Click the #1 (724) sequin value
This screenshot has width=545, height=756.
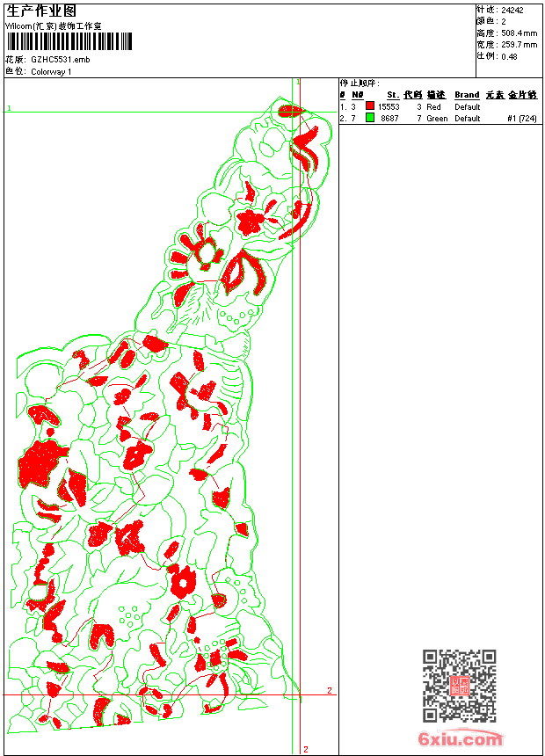pyautogui.click(x=522, y=118)
